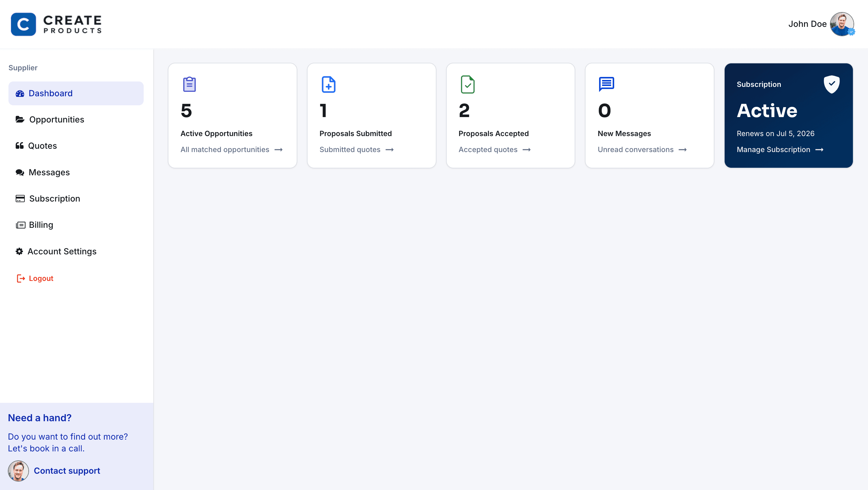The height and width of the screenshot is (490, 868).
Task: Click the Subscription shield check icon
Action: (x=831, y=84)
